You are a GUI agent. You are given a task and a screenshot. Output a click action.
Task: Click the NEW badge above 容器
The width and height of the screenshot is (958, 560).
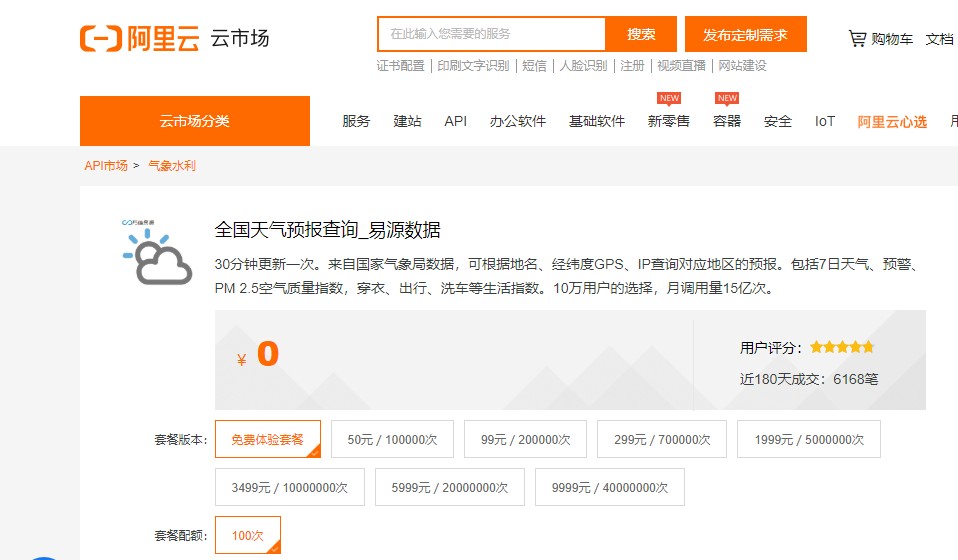tap(727, 98)
